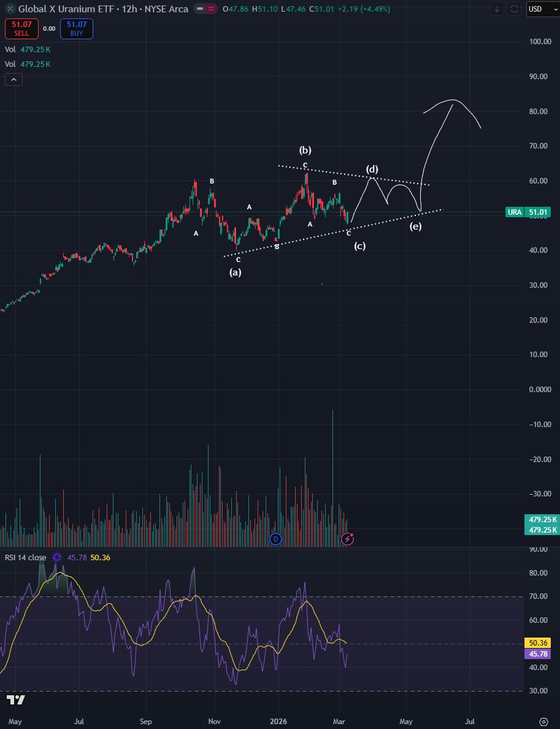Click the Nov label on time axis
560x729 pixels.
[214, 722]
